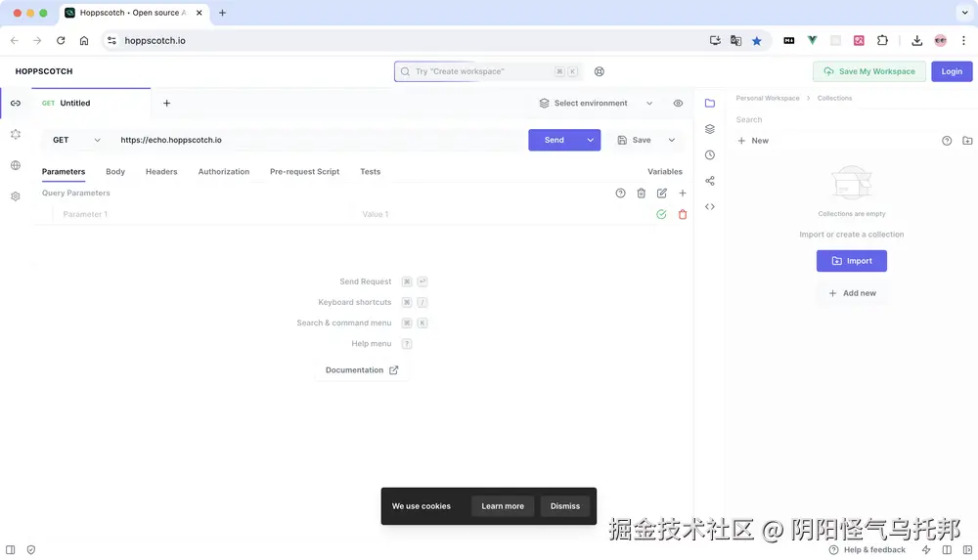
Task: Click Add new collection button
Action: pyautogui.click(x=852, y=293)
